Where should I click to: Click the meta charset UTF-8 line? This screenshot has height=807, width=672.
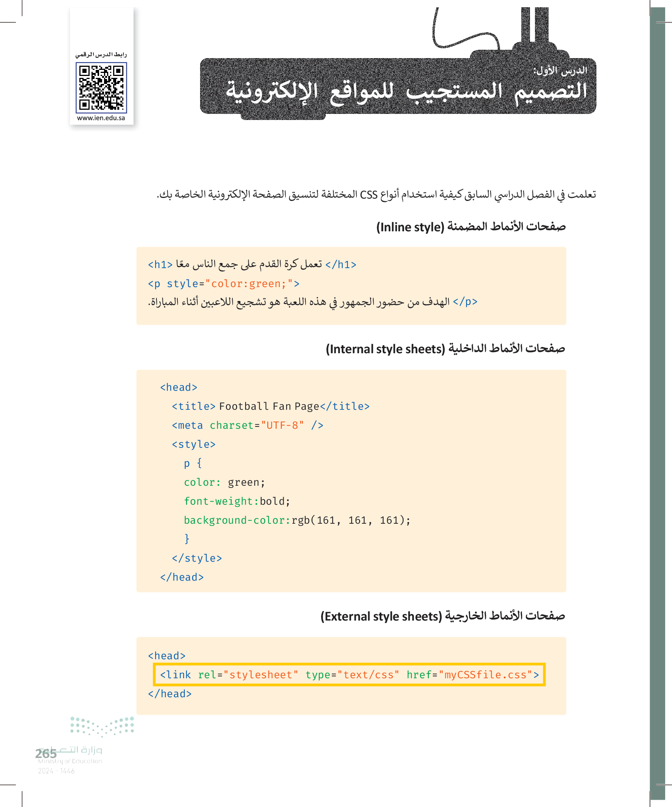pyautogui.click(x=248, y=425)
